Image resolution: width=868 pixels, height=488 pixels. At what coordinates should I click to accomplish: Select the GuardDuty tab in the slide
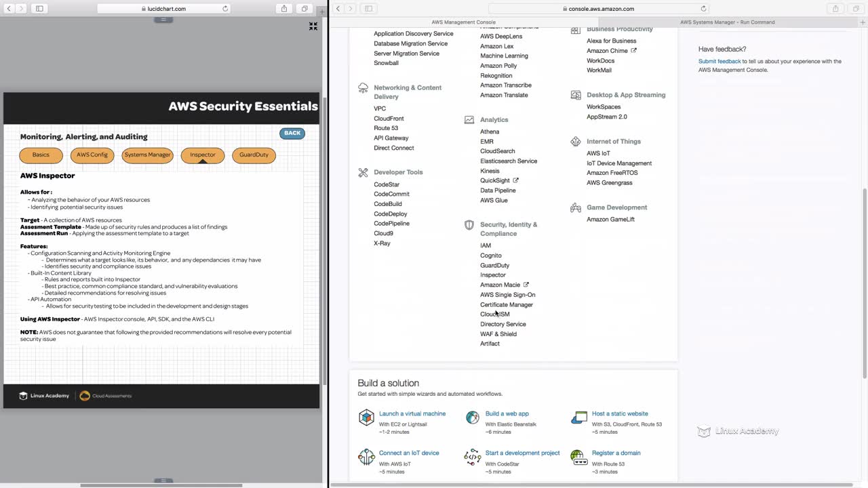tap(254, 155)
